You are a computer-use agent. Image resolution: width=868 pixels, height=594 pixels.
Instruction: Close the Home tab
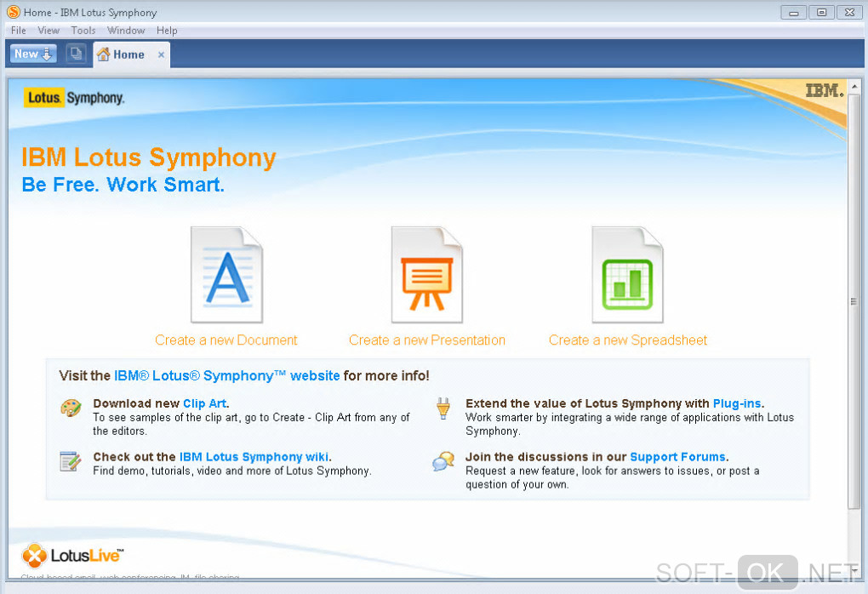(x=161, y=54)
